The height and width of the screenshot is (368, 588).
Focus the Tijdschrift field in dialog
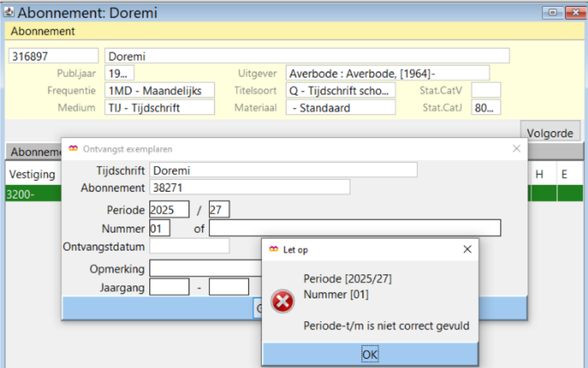283,170
